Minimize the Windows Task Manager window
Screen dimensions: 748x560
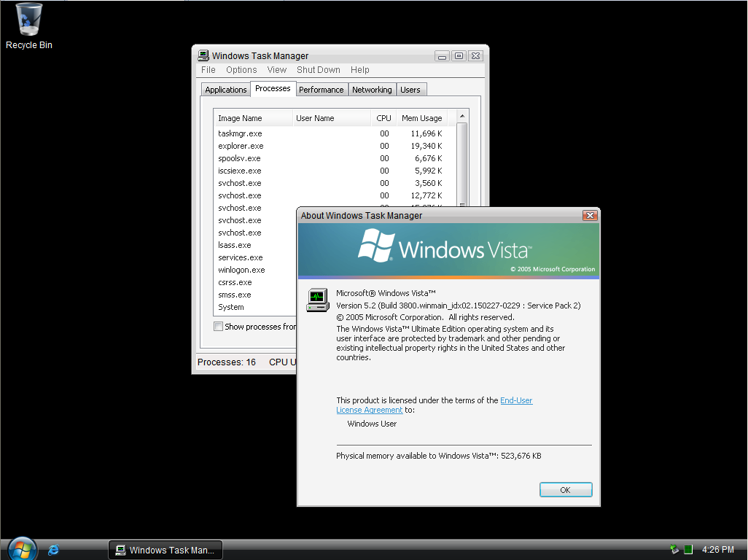tap(443, 56)
